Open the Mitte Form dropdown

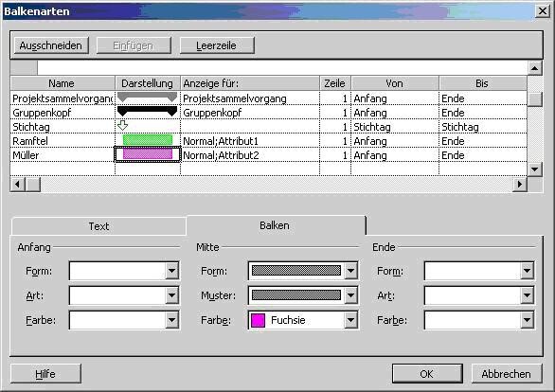350,271
